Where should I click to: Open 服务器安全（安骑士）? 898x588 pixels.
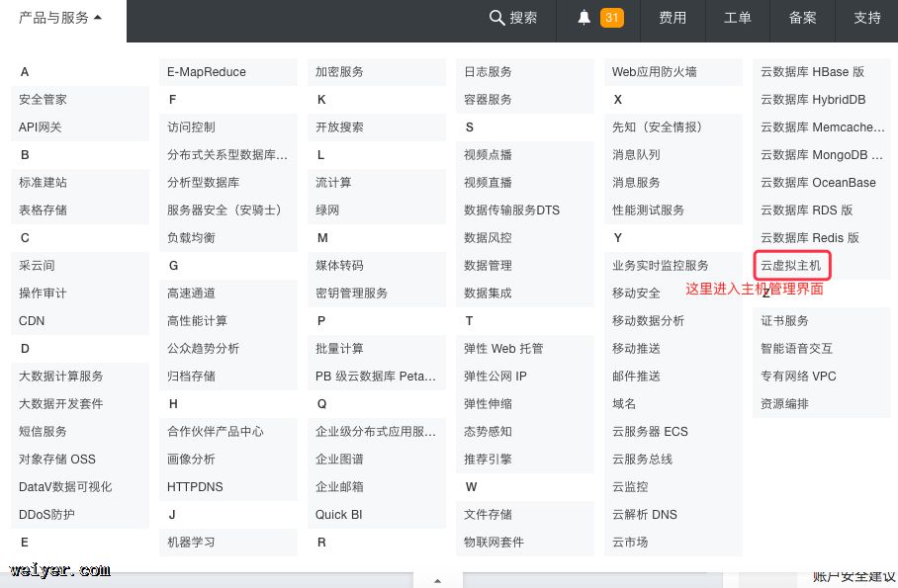pos(227,210)
